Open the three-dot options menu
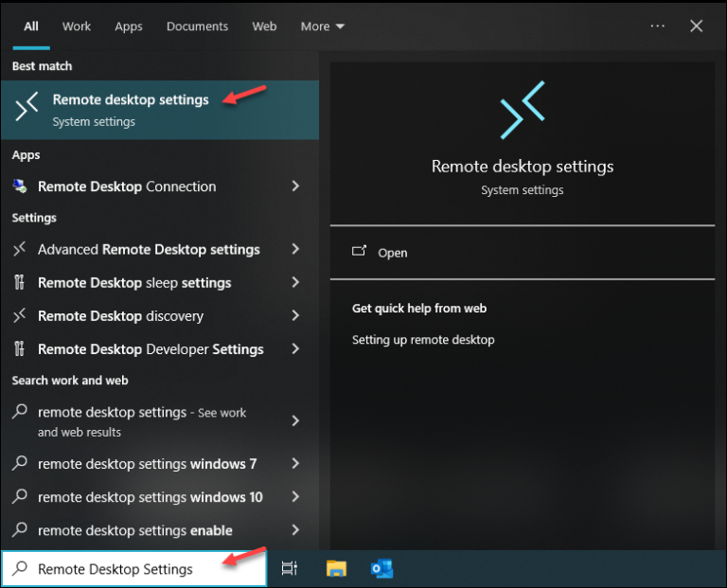727x588 pixels. 658,26
